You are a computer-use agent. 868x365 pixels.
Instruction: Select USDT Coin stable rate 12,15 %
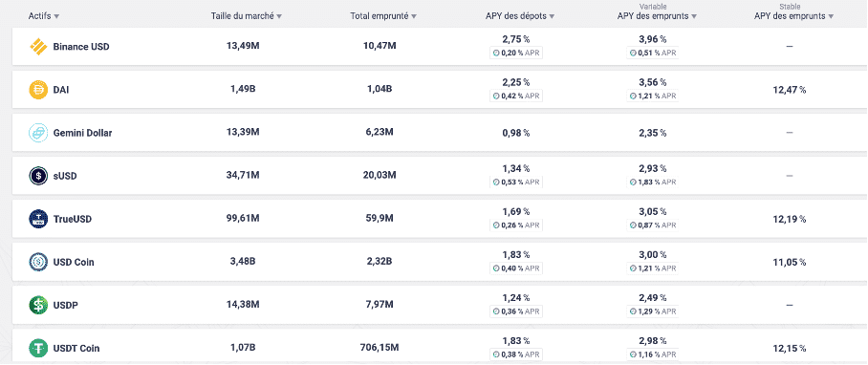click(x=790, y=349)
